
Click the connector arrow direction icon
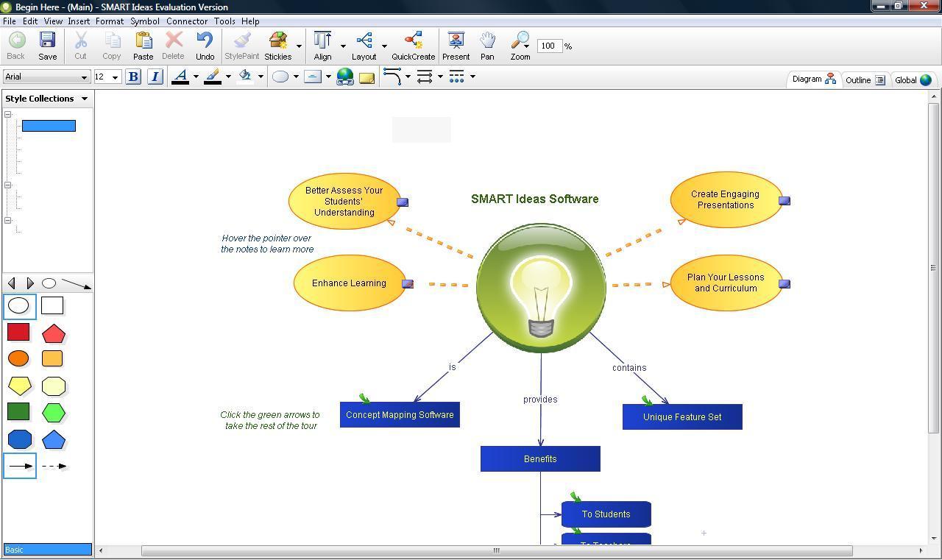click(425, 77)
